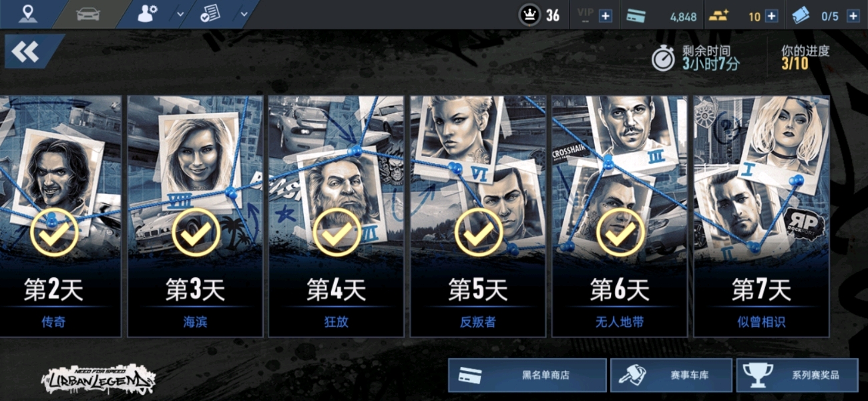Viewport: 868px width, 401px height.
Task: Open the 黑名单商店 shop button
Action: pos(527,375)
